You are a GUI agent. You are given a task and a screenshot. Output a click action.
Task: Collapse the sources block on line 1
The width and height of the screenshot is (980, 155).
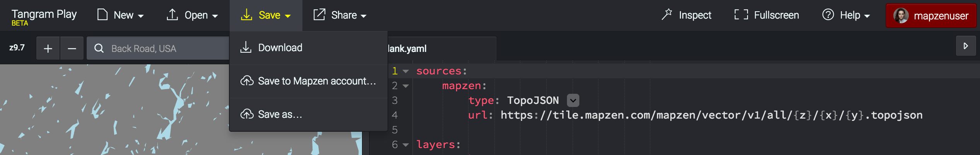tap(406, 71)
